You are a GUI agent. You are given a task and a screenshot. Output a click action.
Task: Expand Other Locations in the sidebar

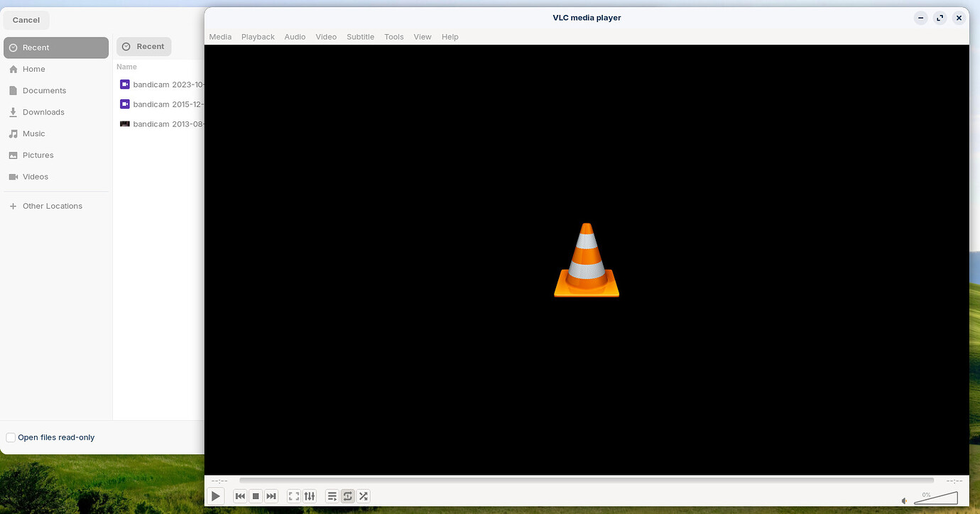[x=52, y=206]
